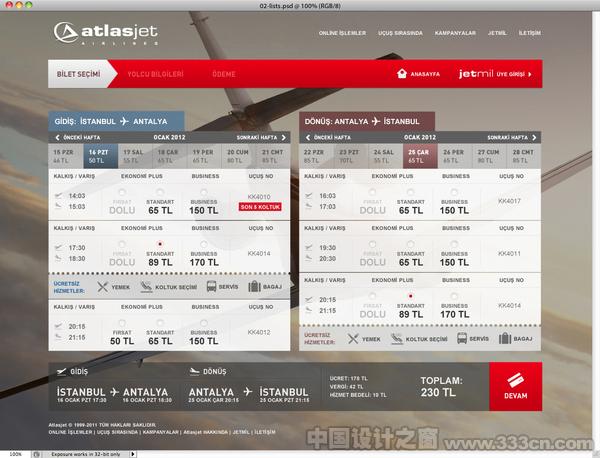
Task: Pick return date 22 PZR
Action: [x=316, y=156]
